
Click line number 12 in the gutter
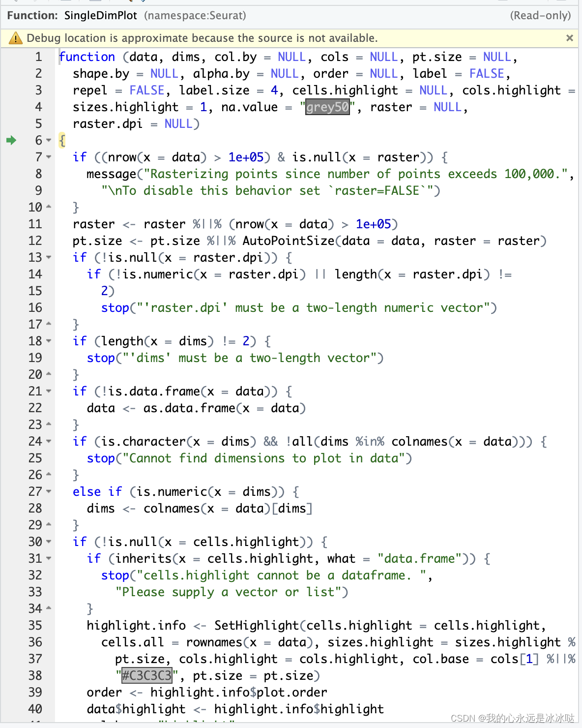coord(35,241)
